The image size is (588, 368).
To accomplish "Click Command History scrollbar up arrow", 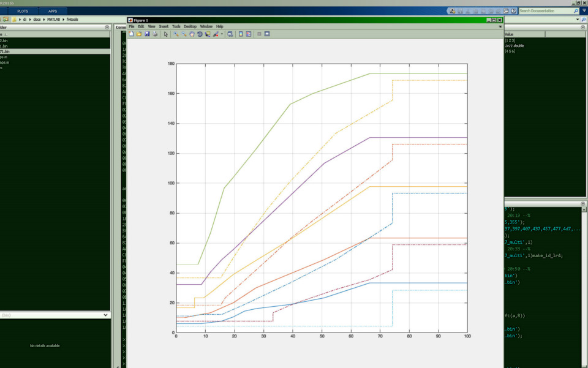I will pyautogui.click(x=584, y=209).
